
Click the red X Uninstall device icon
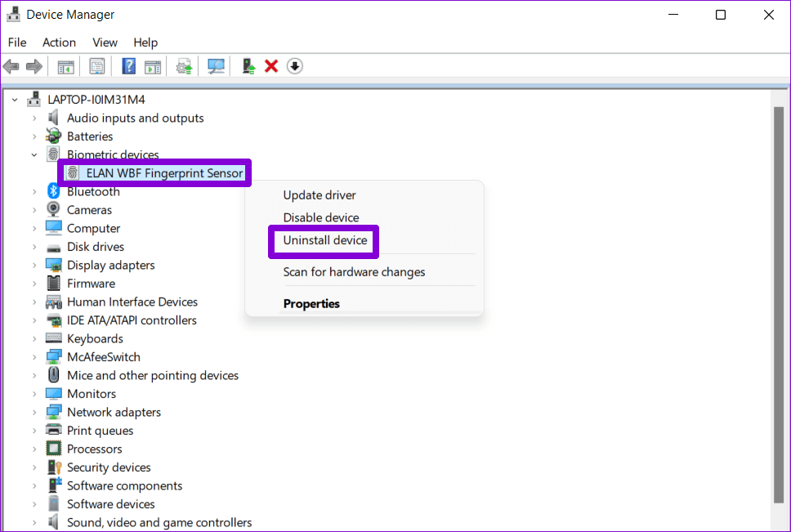(271, 66)
